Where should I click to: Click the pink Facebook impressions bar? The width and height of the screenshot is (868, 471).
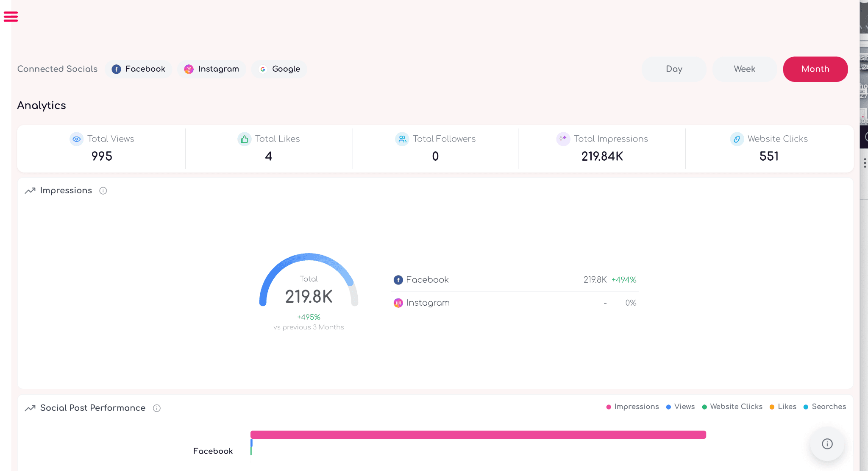click(478, 435)
